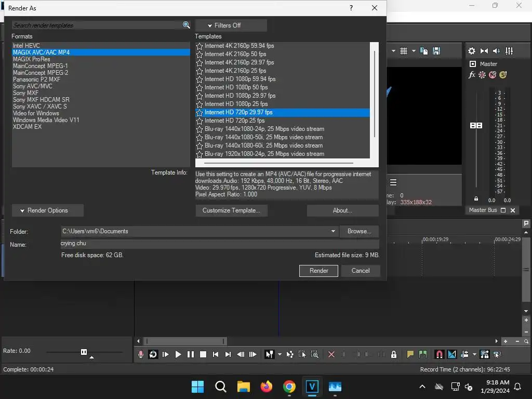Enable snapping magnet icon

point(439,354)
